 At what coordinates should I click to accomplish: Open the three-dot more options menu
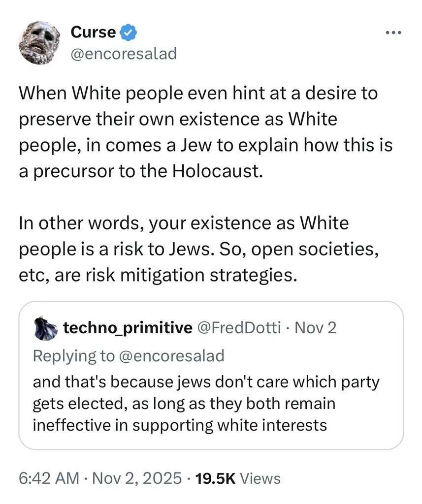(x=394, y=33)
